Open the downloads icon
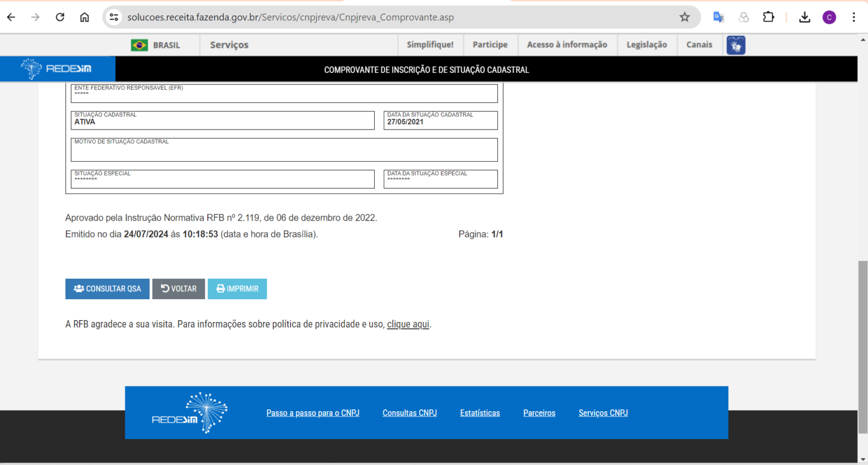The width and height of the screenshot is (868, 465). coord(804,17)
